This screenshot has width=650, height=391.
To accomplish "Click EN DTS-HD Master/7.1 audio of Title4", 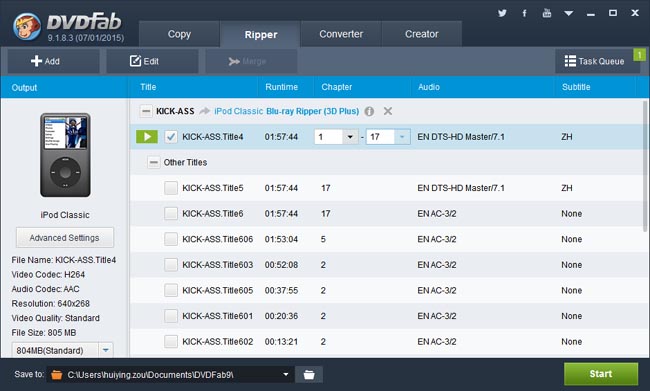I will coord(461,137).
